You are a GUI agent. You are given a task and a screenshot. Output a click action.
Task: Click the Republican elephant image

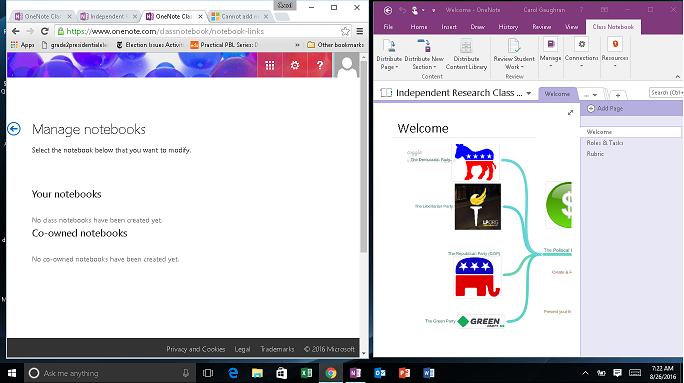click(476, 277)
